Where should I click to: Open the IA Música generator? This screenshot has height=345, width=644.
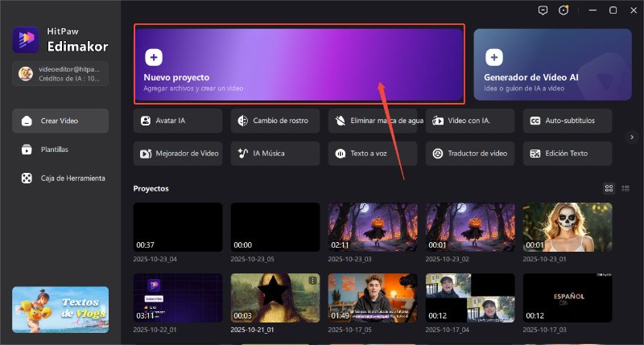coord(275,153)
